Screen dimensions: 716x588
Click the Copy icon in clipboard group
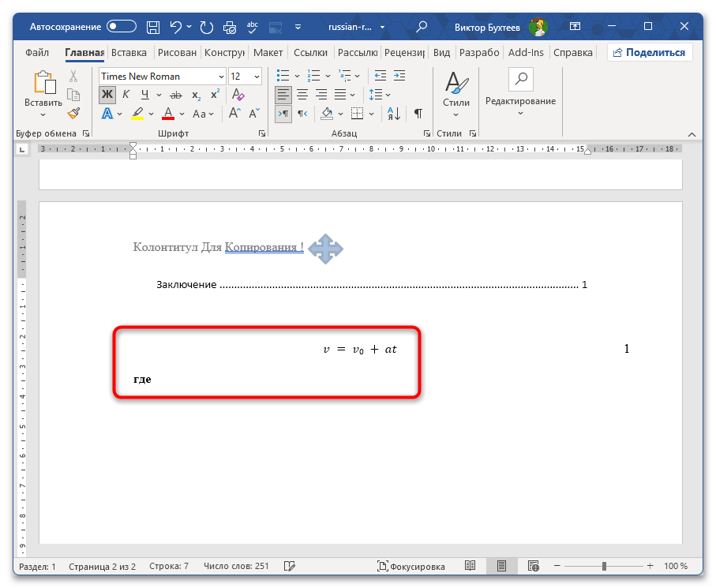tap(73, 95)
